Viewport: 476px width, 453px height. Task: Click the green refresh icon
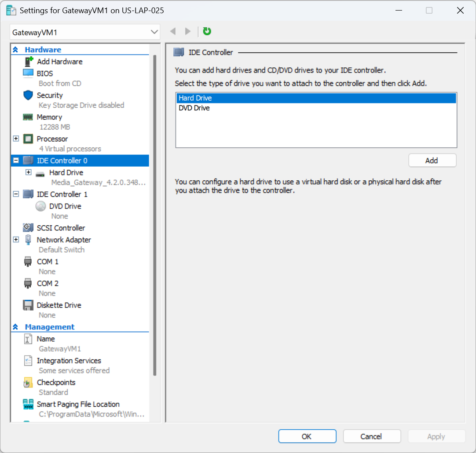(x=207, y=31)
